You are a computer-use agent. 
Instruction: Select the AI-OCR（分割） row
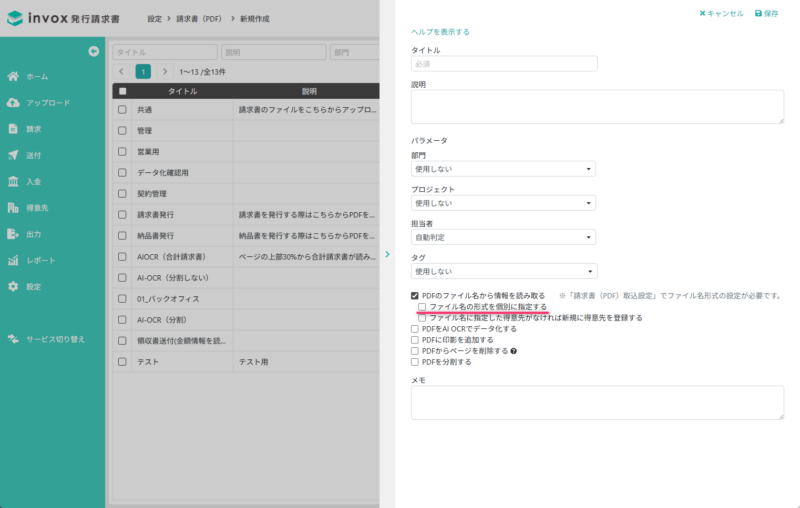pyautogui.click(x=246, y=320)
